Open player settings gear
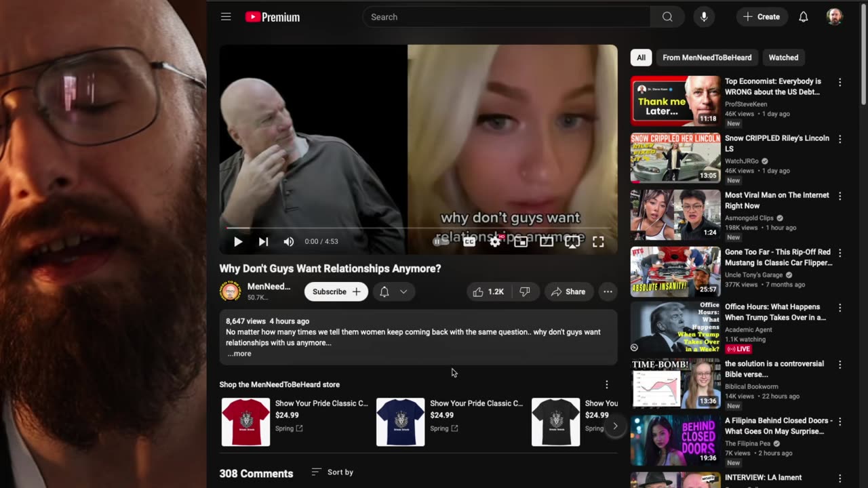 pyautogui.click(x=495, y=241)
